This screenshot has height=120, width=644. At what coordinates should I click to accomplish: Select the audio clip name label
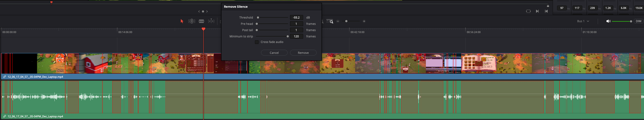35,116
